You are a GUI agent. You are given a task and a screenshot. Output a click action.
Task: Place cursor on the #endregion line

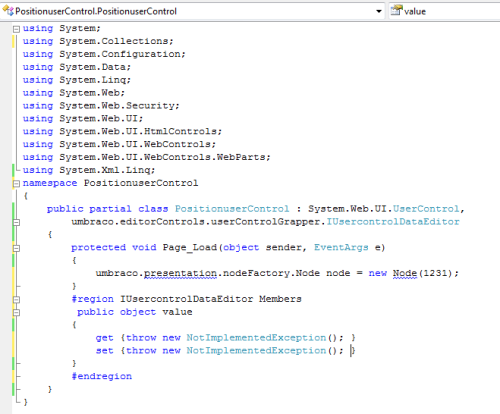(102, 376)
